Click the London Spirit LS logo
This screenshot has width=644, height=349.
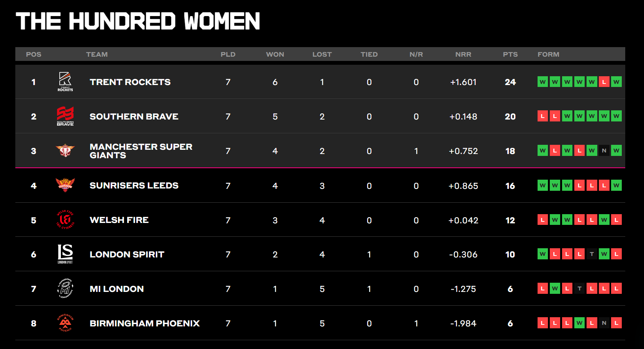pyautogui.click(x=65, y=254)
